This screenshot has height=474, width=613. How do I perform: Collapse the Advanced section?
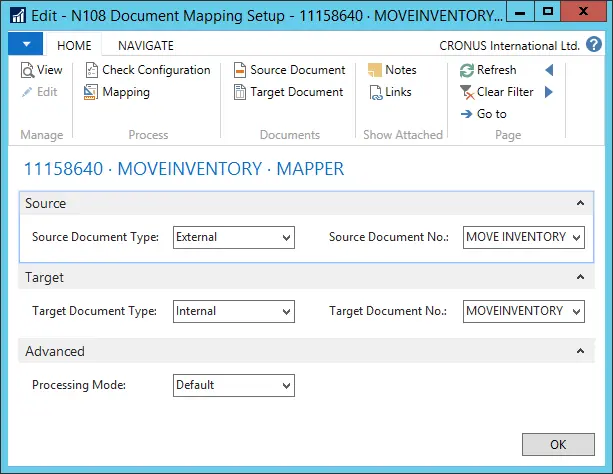point(579,351)
